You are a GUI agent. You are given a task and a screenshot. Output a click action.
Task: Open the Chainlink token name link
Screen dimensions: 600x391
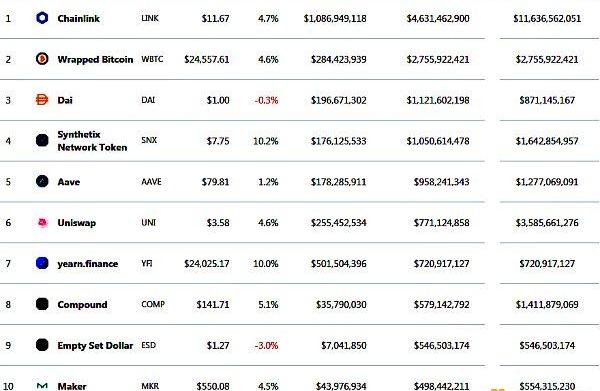78,18
